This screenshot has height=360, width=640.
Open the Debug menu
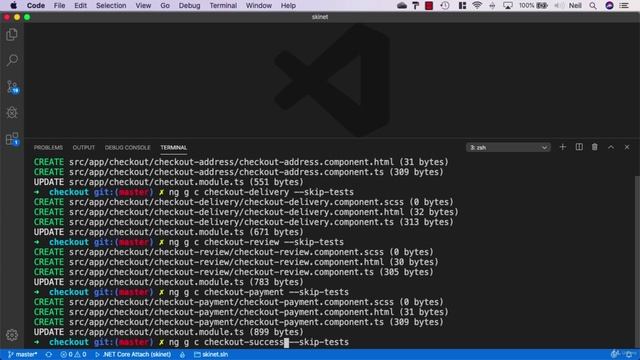189,6
